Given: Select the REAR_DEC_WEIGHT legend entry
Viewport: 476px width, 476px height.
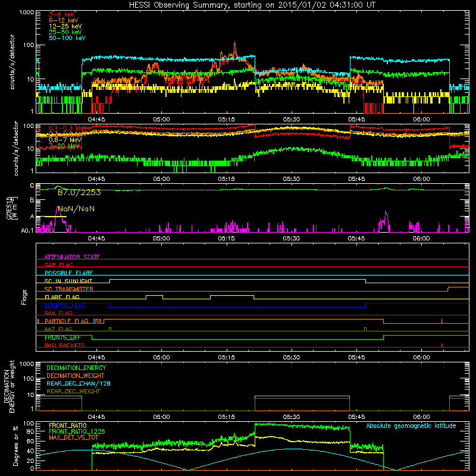Looking at the screenshot, I should click(x=73, y=392).
